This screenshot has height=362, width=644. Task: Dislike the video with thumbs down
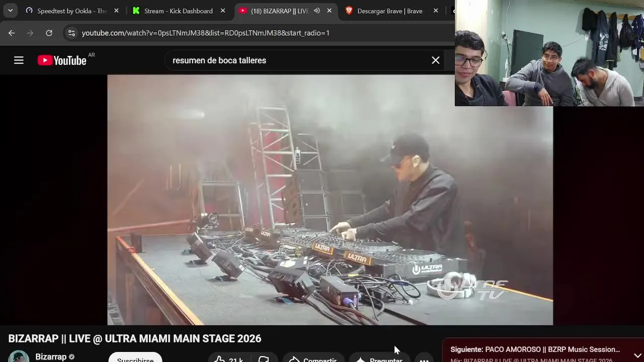pos(264,358)
